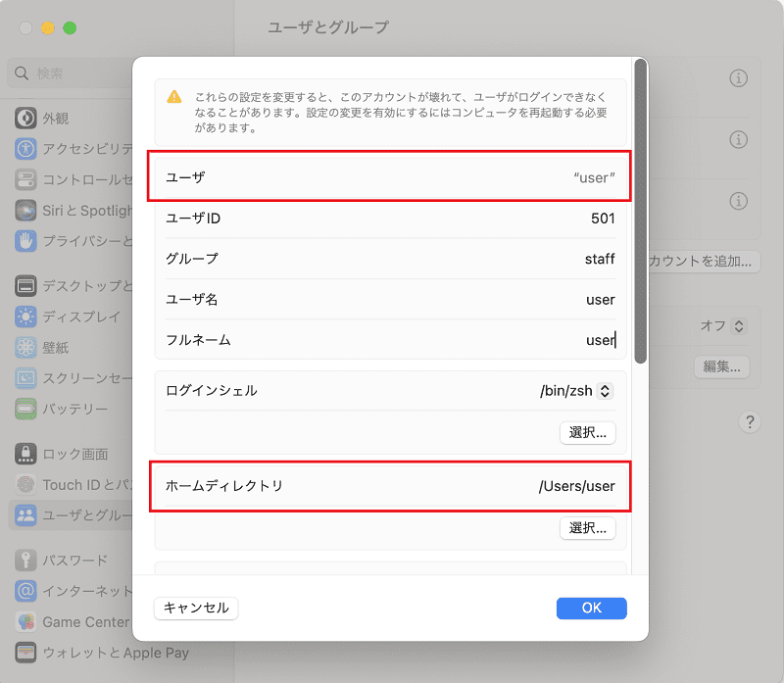Click the ユーザID field value 501
The width and height of the screenshot is (784, 683).
coord(603,218)
